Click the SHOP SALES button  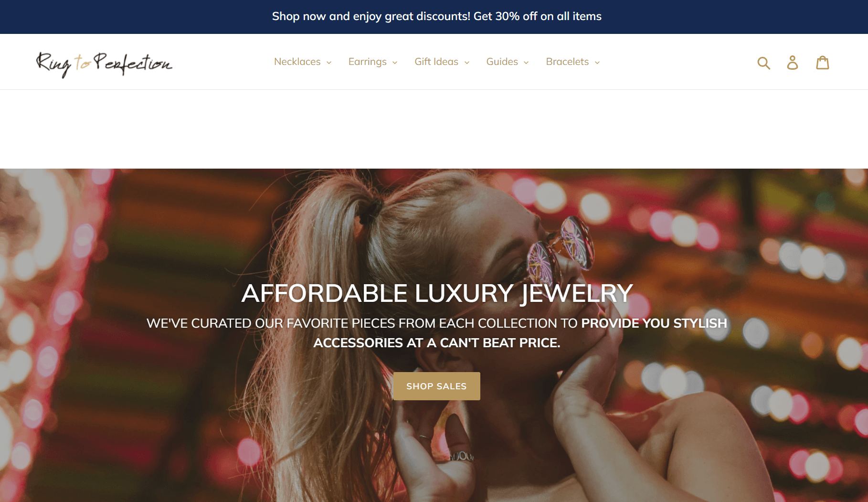point(436,386)
